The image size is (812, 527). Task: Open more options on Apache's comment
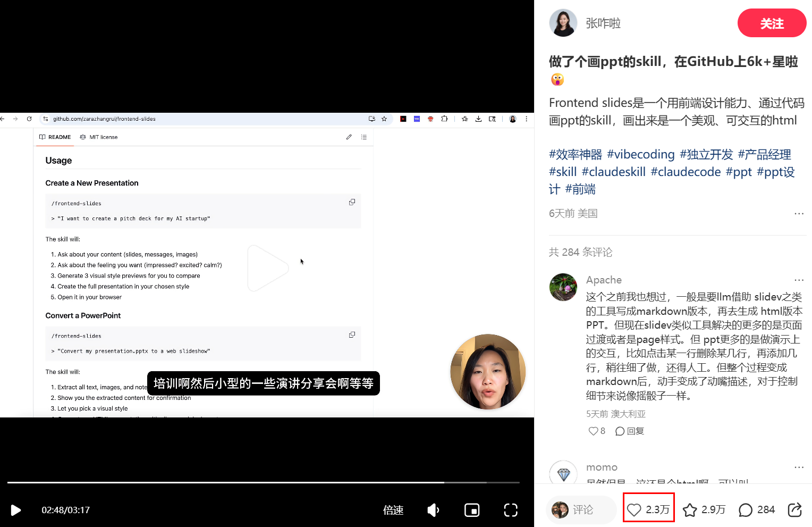tap(799, 280)
